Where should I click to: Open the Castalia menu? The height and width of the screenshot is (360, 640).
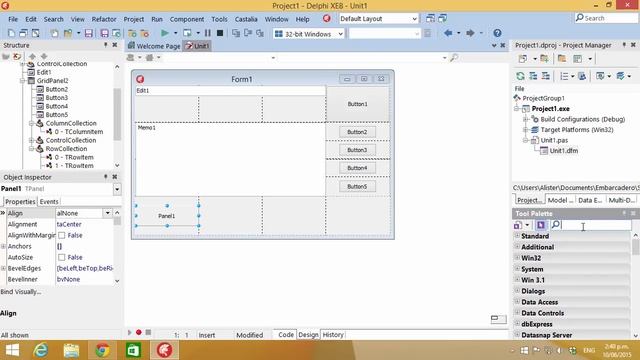pyautogui.click(x=246, y=19)
